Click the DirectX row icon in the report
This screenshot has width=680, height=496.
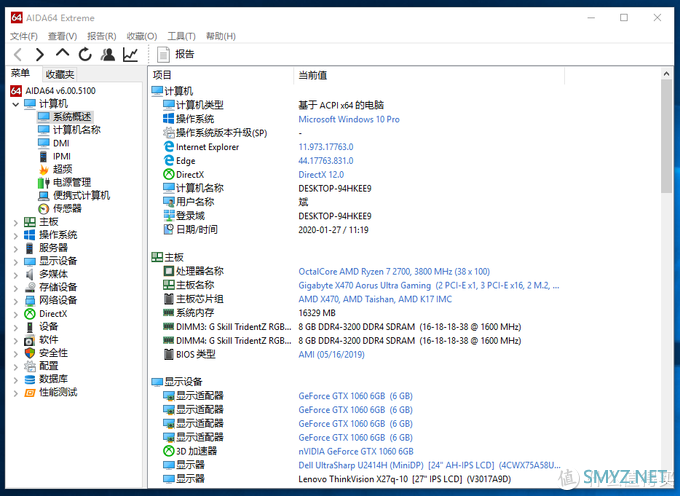pyautogui.click(x=169, y=174)
